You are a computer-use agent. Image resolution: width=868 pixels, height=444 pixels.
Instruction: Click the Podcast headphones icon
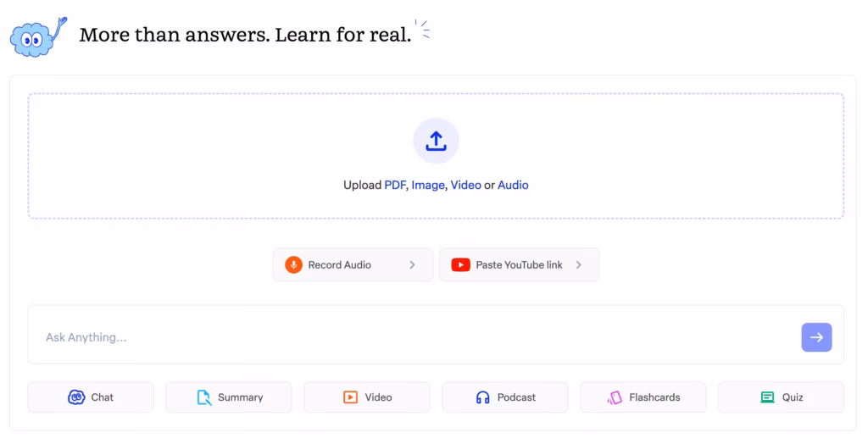[x=483, y=397]
